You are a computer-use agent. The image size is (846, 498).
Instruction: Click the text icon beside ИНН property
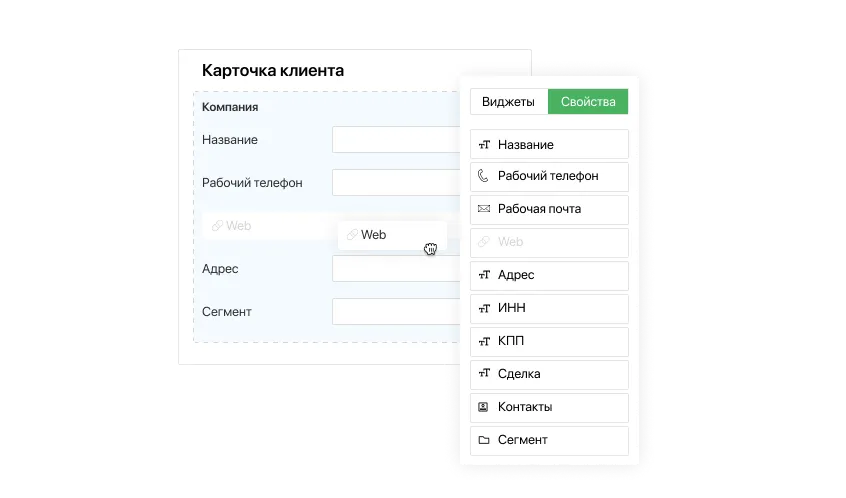(x=484, y=308)
